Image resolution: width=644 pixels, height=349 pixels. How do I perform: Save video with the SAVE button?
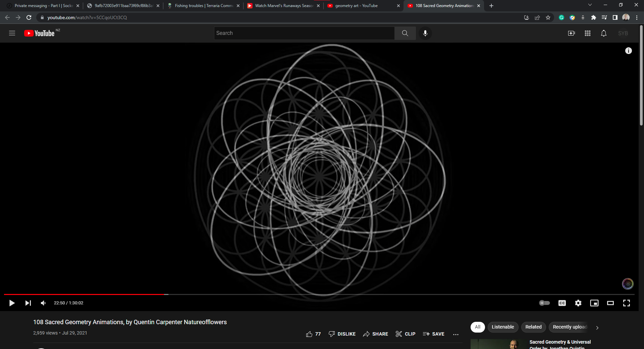(x=434, y=334)
